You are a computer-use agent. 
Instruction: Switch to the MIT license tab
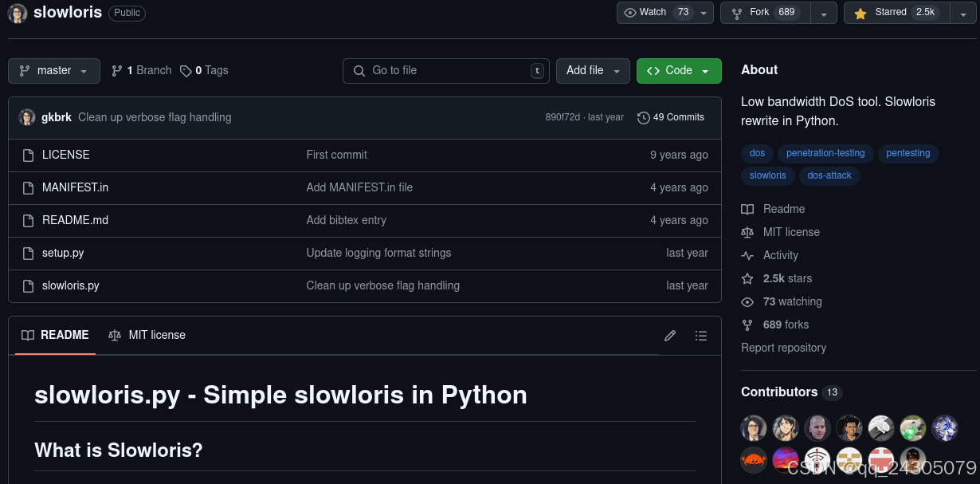(147, 336)
